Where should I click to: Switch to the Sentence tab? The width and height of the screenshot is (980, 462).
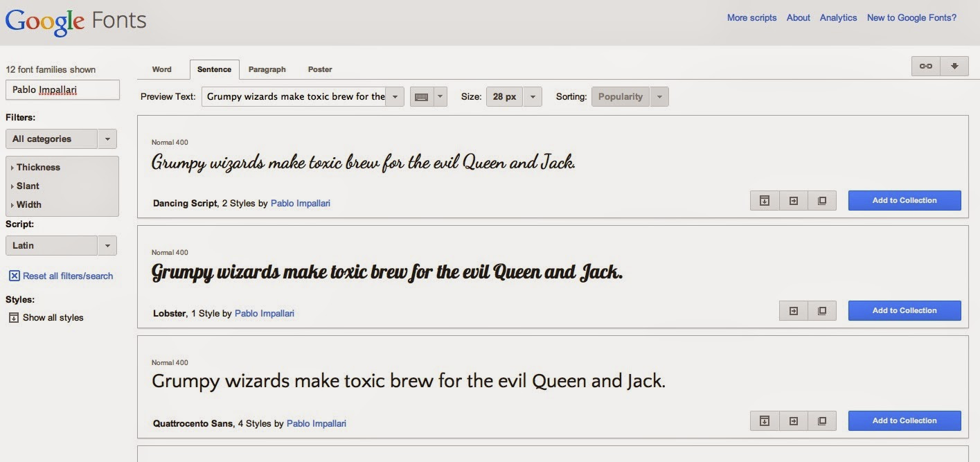(x=215, y=69)
